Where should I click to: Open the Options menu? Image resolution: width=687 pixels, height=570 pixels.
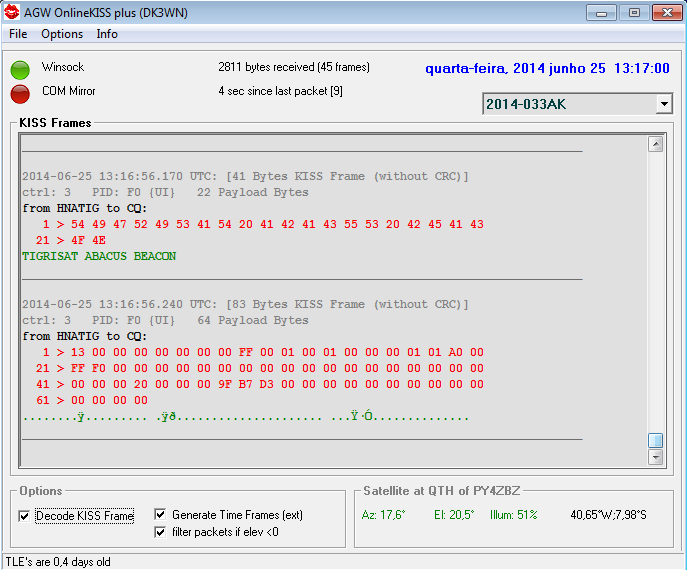point(62,34)
